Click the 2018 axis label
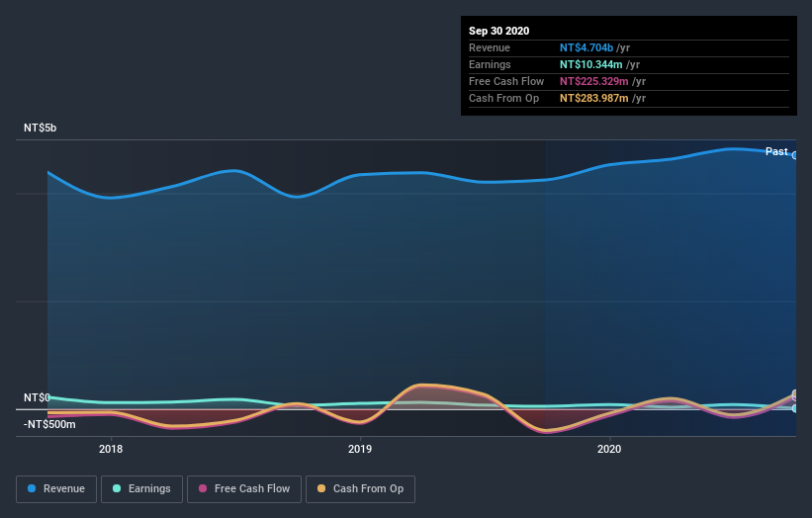 [111, 449]
